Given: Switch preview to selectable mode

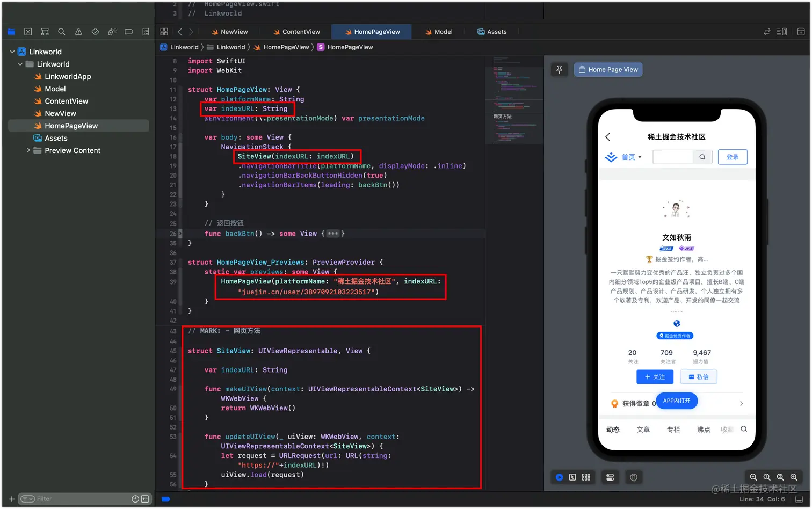Looking at the screenshot, I should [572, 477].
